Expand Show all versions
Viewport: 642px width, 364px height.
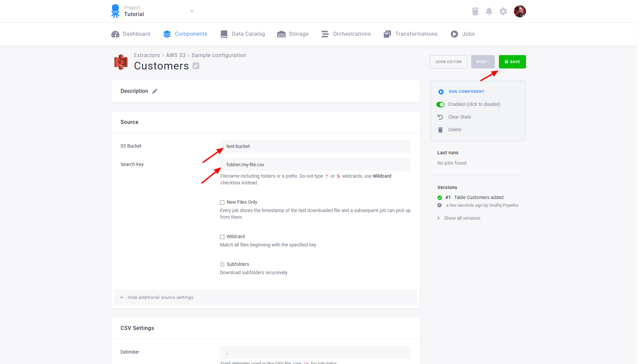point(462,218)
